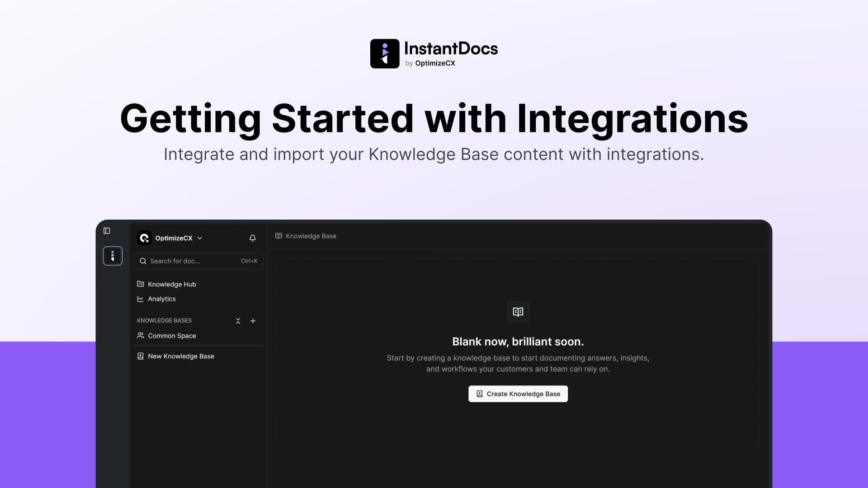Expand the Common Space knowledge base entry
868x488 pixels.
pos(172,335)
